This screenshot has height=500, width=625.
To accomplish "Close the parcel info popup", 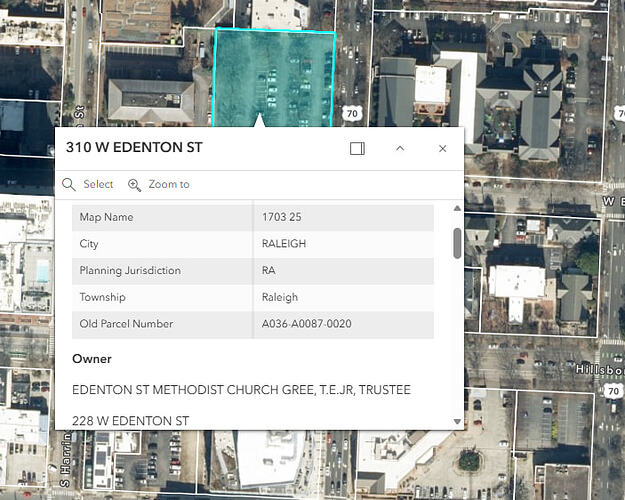I will [442, 149].
